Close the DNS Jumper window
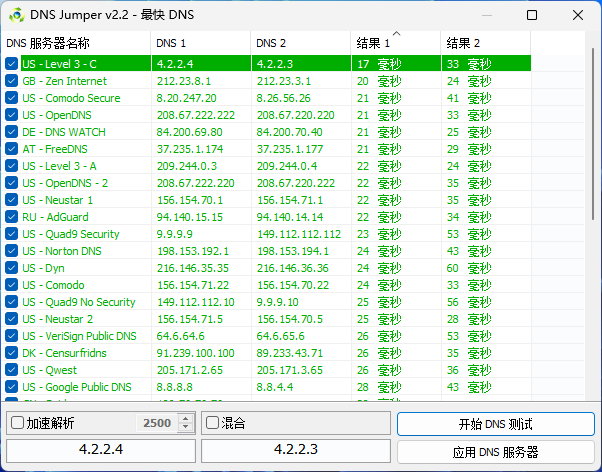 (x=578, y=15)
